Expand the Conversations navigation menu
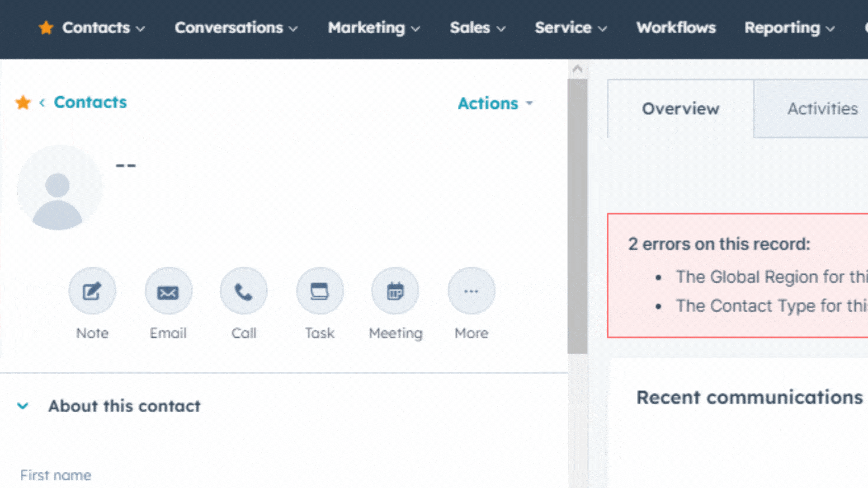This screenshot has width=868, height=488. [x=236, y=28]
